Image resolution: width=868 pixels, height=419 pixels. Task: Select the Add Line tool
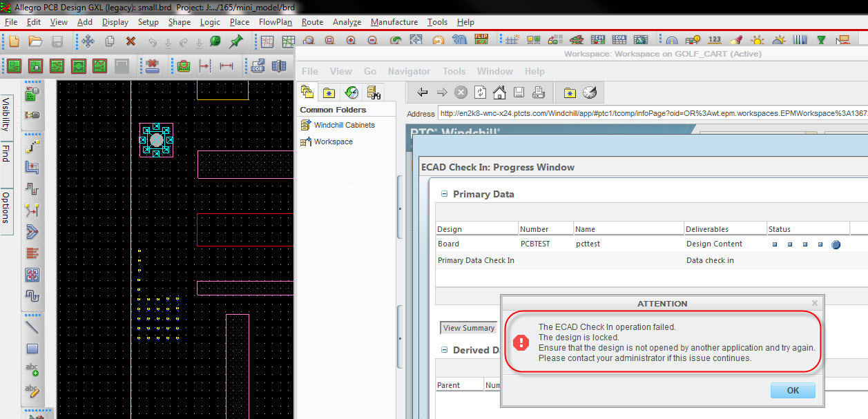[32, 327]
